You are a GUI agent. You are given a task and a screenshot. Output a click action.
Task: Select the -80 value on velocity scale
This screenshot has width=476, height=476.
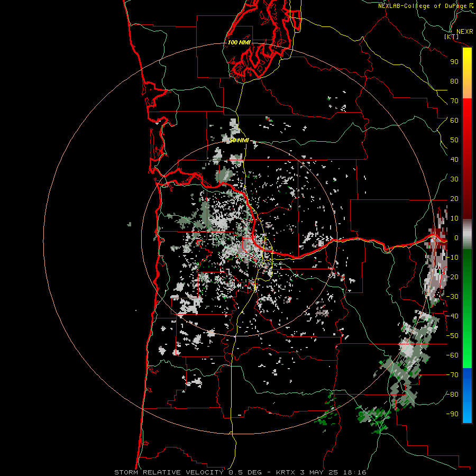click(452, 395)
